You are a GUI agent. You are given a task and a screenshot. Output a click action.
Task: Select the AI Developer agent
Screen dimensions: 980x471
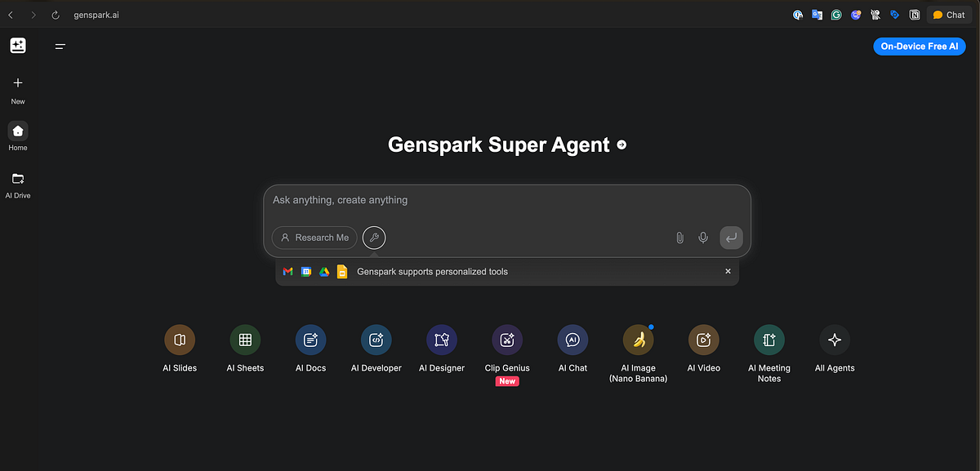[376, 340]
